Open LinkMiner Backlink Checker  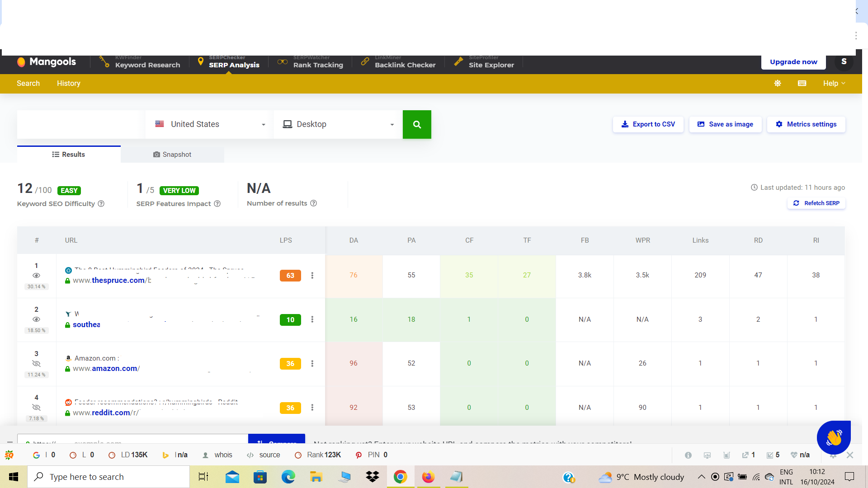(398, 62)
